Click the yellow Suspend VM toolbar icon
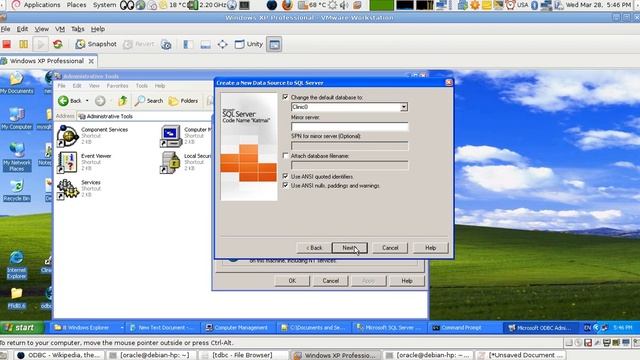 coord(24,44)
